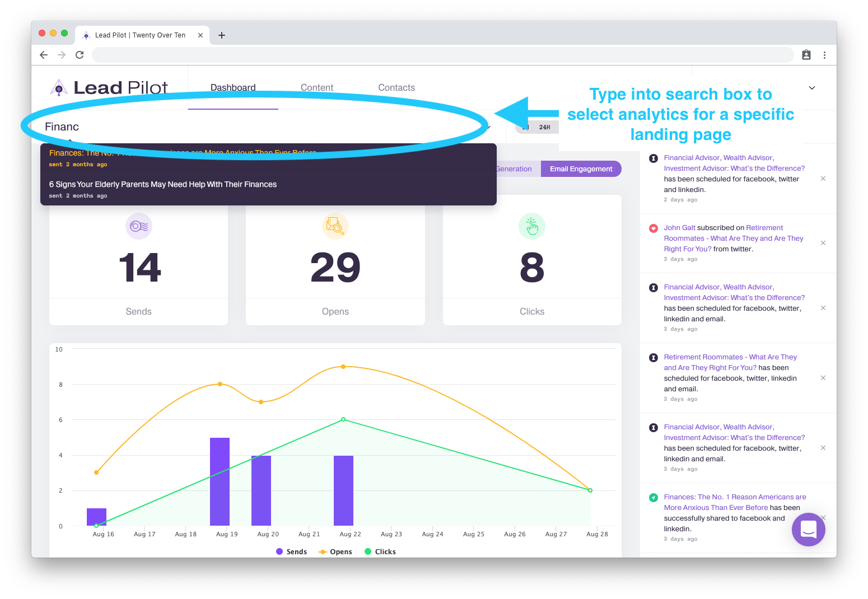Toggle the Sends series in chart legend
Viewport: 868px width, 599px height.
coord(291,551)
